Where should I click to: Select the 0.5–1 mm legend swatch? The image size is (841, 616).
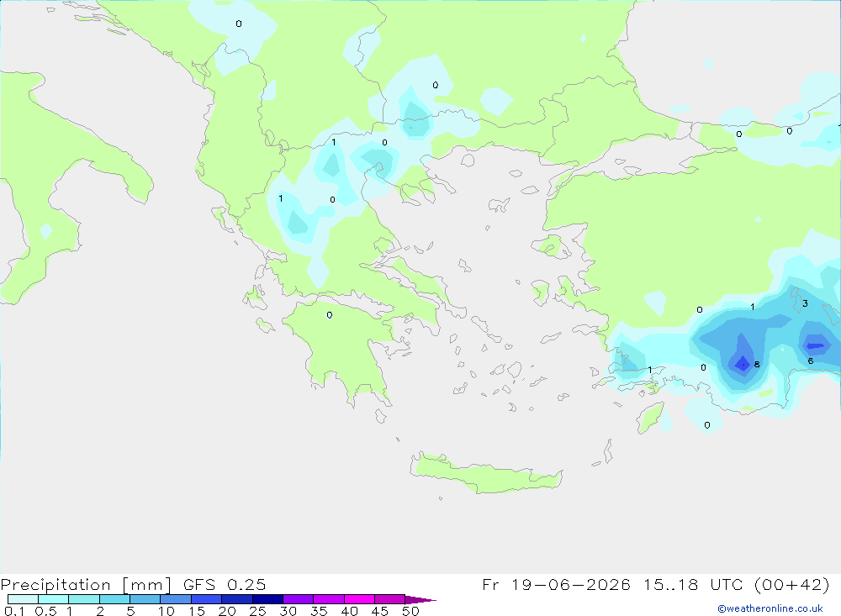click(x=54, y=599)
